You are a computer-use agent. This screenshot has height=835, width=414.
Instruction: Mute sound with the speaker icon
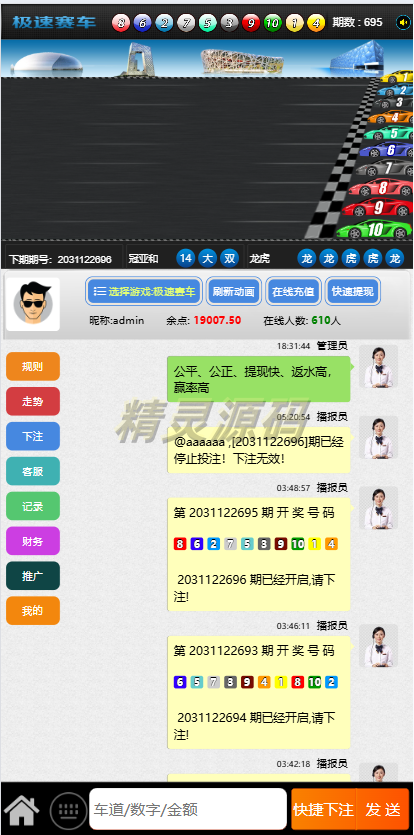pyautogui.click(x=402, y=22)
